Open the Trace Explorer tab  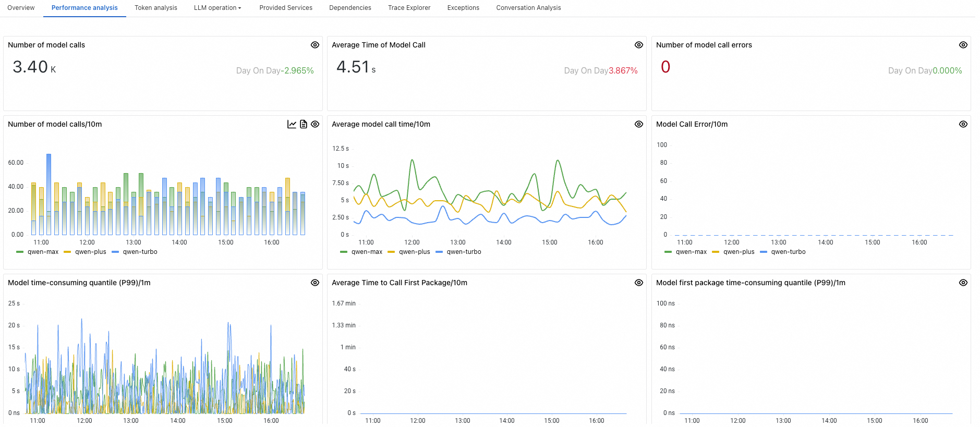coord(409,8)
